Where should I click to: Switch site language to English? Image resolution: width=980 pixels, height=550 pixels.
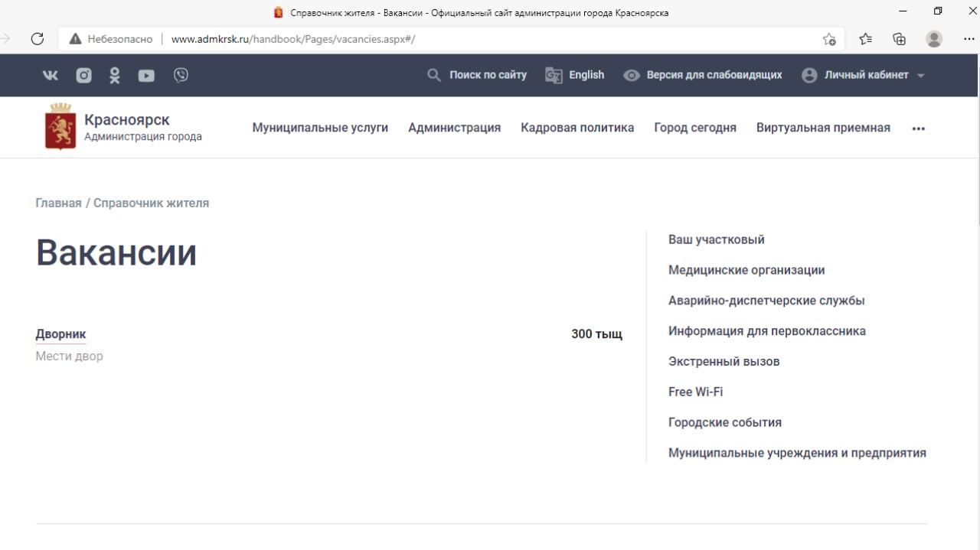coord(575,75)
